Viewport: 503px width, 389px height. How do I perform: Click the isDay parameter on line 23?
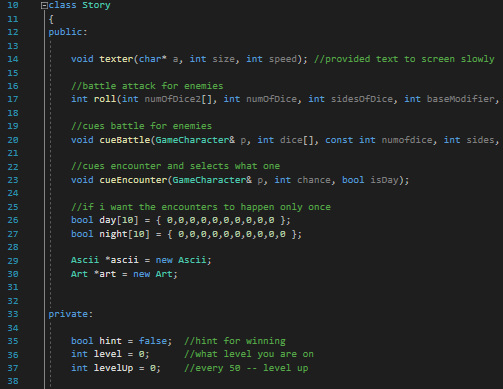coord(384,180)
